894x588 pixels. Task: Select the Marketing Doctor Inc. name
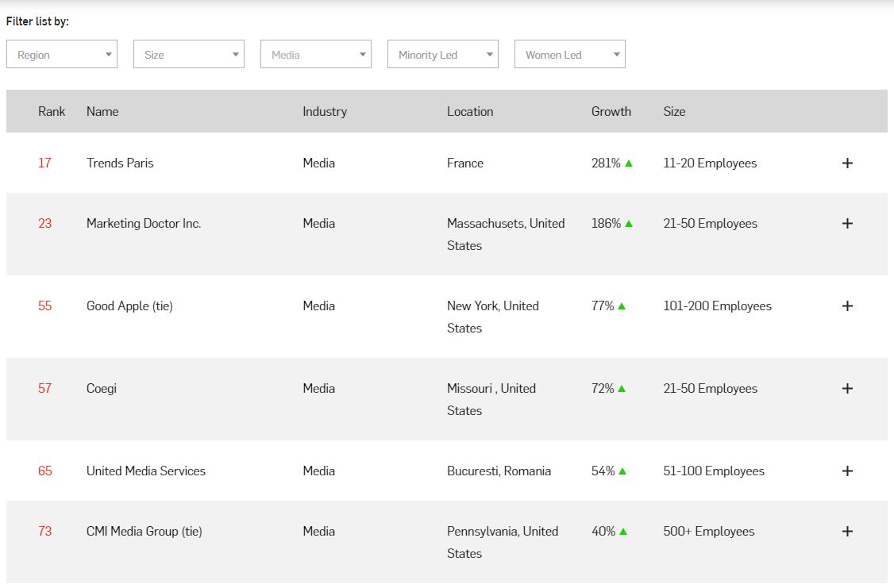(144, 223)
